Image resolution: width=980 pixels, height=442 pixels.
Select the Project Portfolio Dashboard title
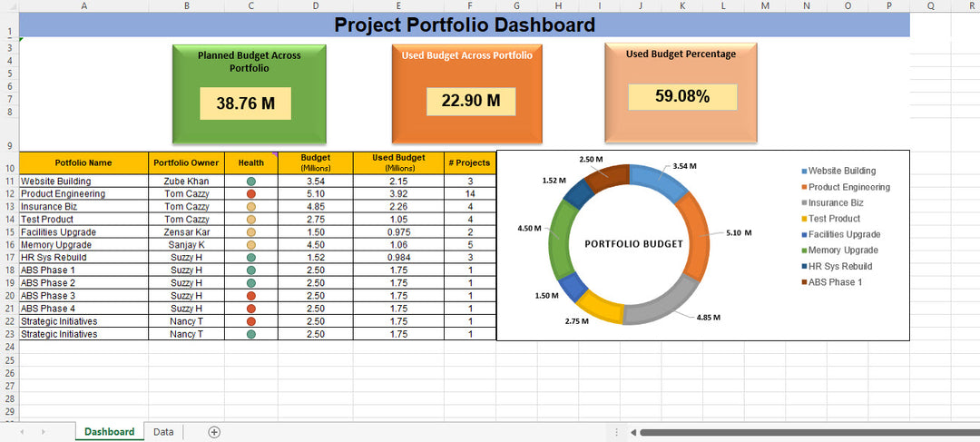pyautogui.click(x=465, y=25)
